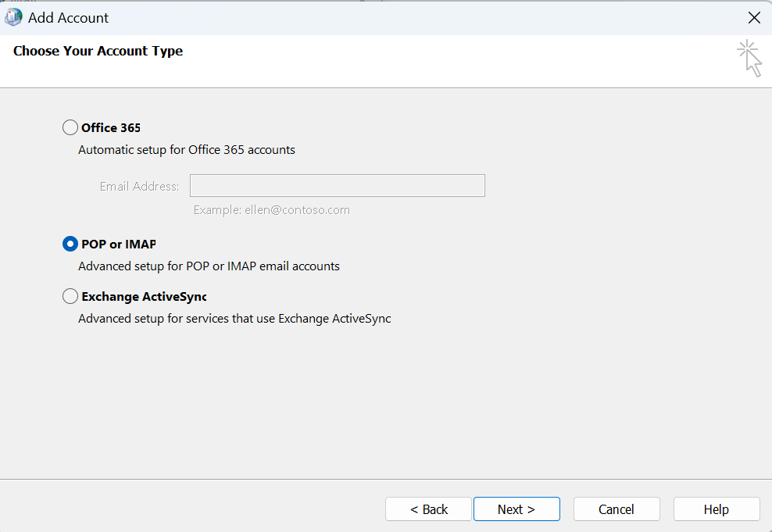This screenshot has width=772, height=532.
Task: Click inside the Email Address field
Action: tap(337, 185)
